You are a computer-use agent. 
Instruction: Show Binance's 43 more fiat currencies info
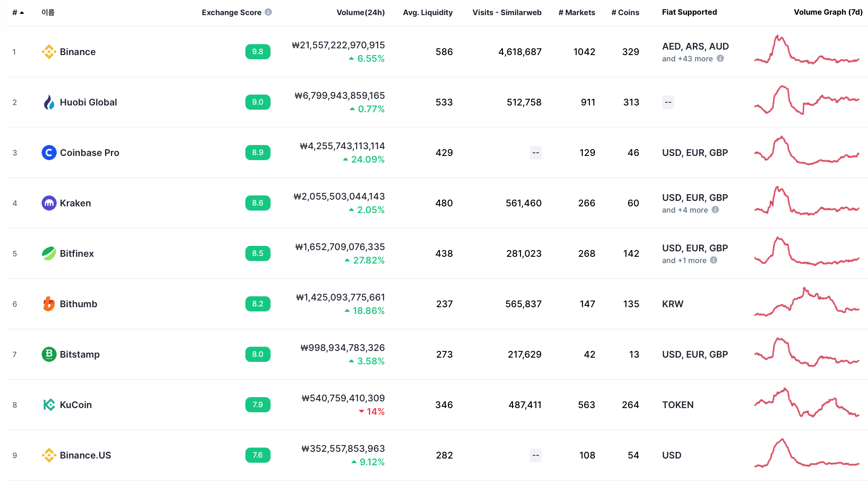click(x=720, y=58)
